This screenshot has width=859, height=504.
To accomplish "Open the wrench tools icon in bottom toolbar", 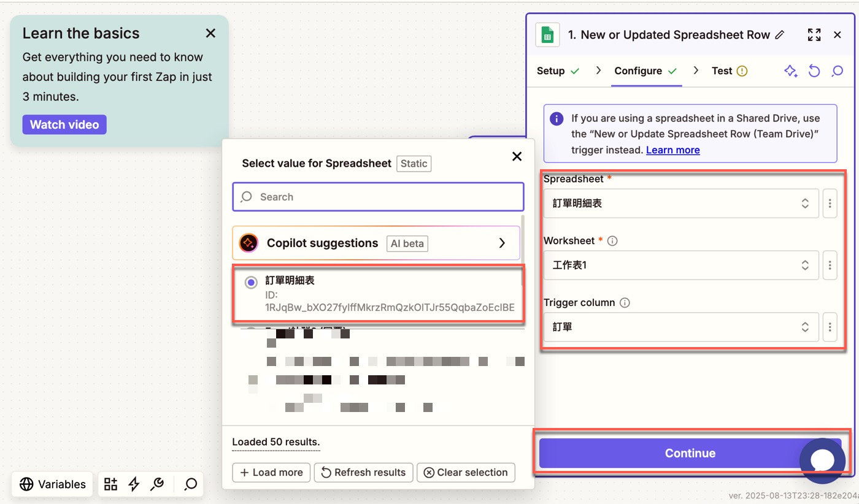I will click(157, 484).
